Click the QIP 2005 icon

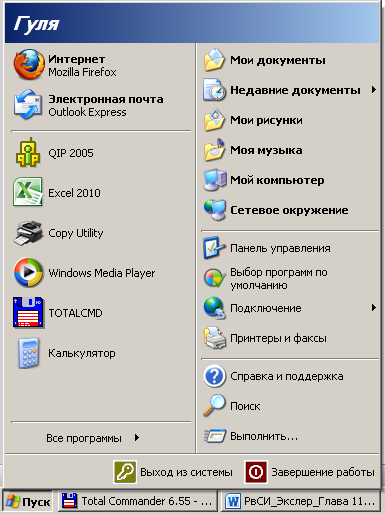(x=28, y=152)
